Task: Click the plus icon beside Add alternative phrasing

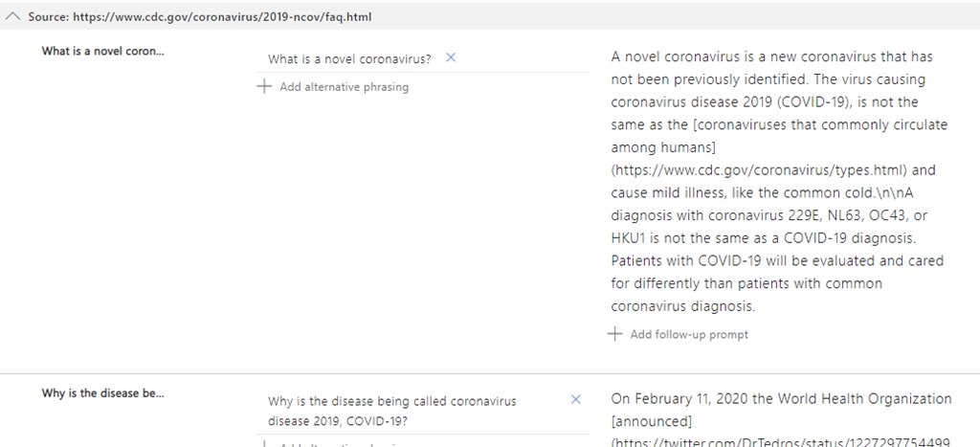Action: (264, 87)
